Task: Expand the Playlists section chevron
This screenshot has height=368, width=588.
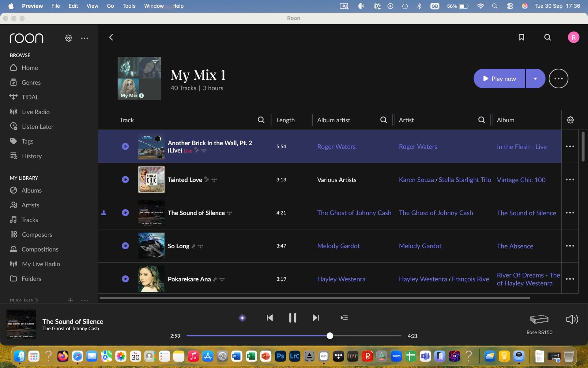Action: click(x=37, y=300)
